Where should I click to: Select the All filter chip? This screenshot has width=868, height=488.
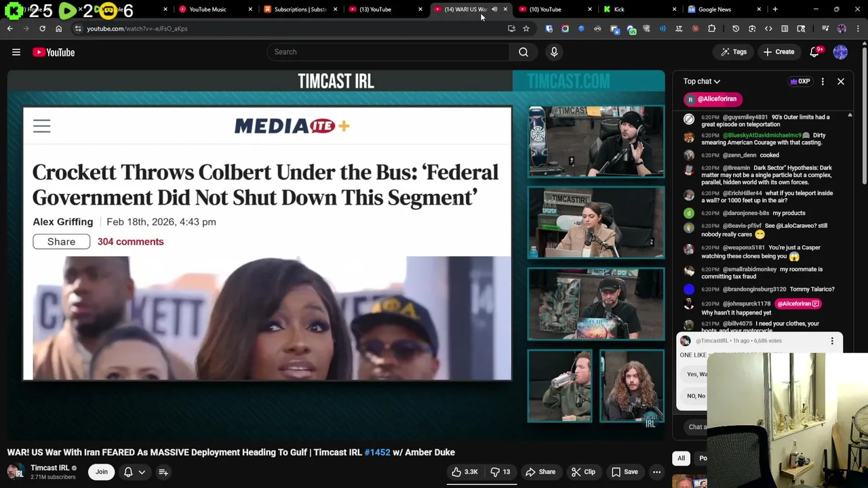coord(681,458)
